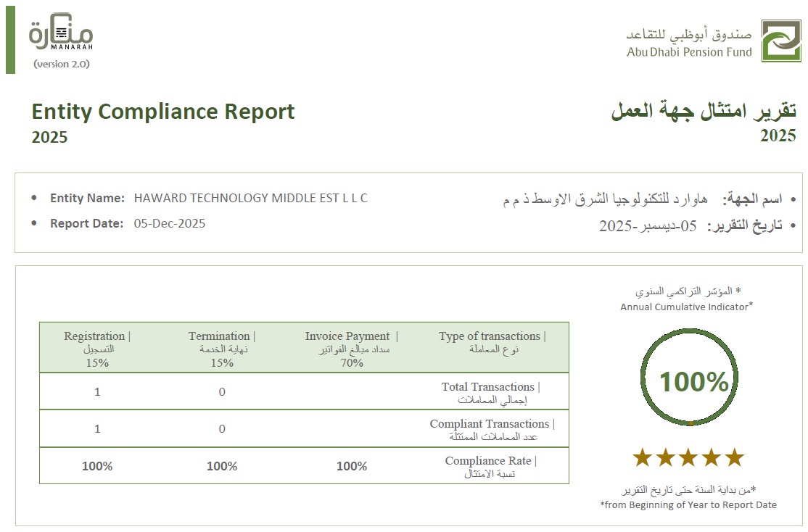Click the Manarah logo
The image size is (808, 532).
pyautogui.click(x=61, y=35)
